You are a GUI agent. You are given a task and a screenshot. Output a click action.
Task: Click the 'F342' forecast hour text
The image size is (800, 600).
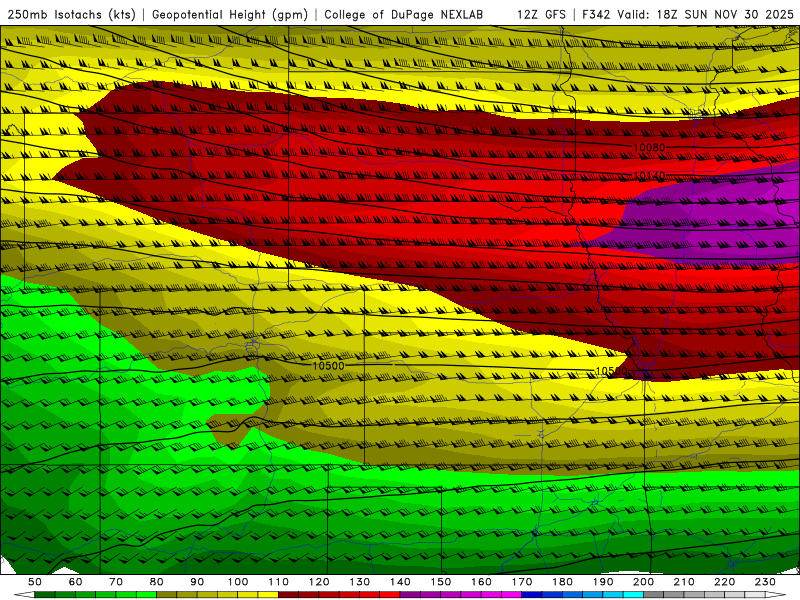click(597, 15)
